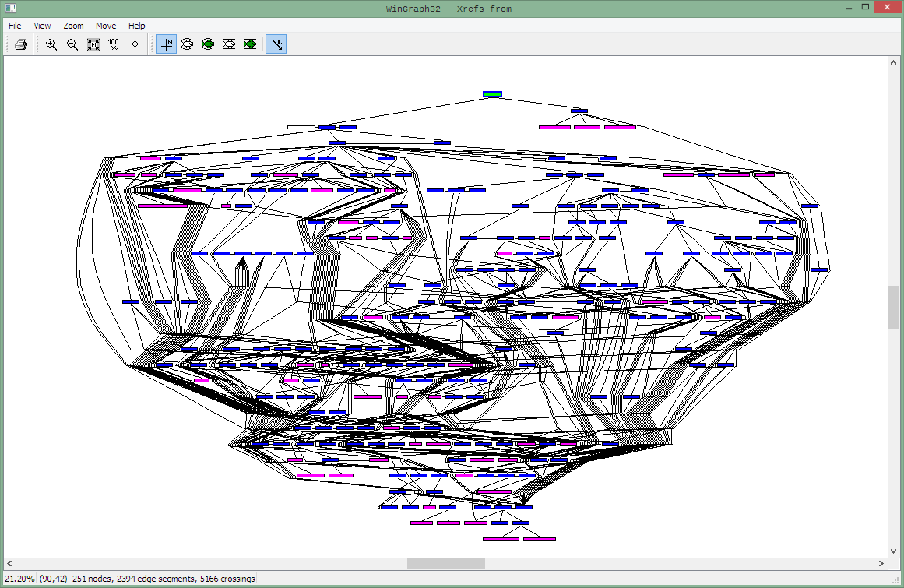Click the horizontal scrollbar thumb
904x588 pixels.
click(x=445, y=564)
